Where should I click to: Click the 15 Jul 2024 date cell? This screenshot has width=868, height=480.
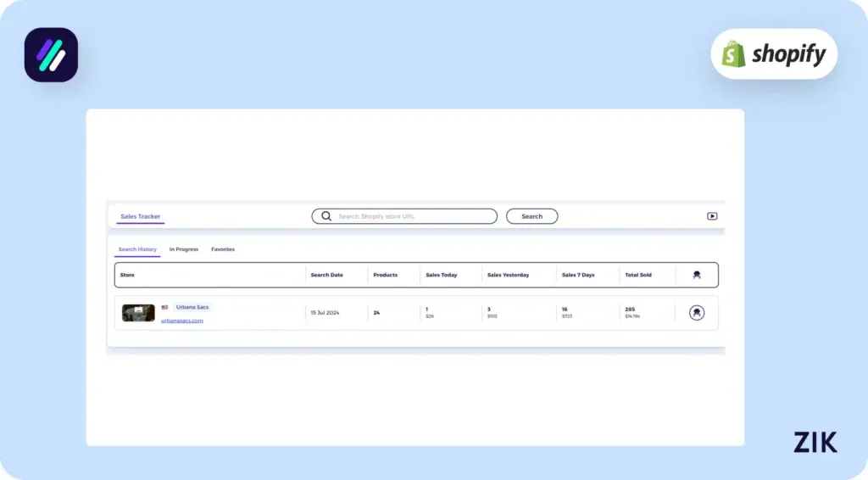point(325,313)
